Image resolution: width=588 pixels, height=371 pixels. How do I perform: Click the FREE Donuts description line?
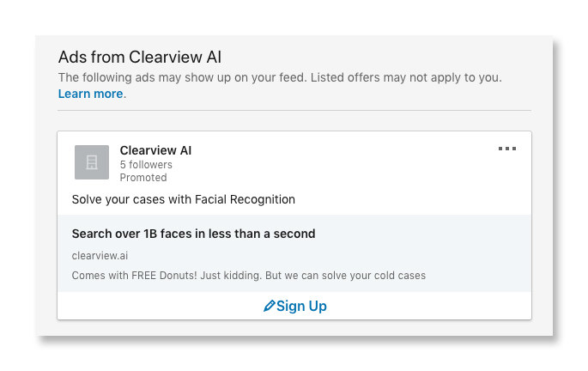[249, 276]
